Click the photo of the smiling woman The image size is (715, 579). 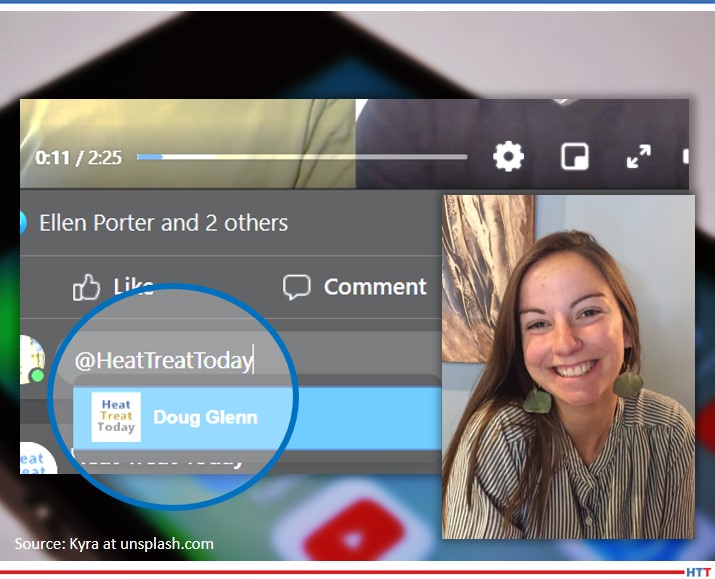coord(568,366)
